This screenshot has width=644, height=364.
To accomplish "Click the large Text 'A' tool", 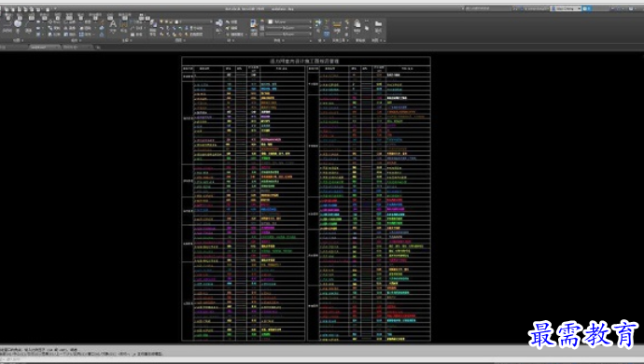I will point(113,24).
